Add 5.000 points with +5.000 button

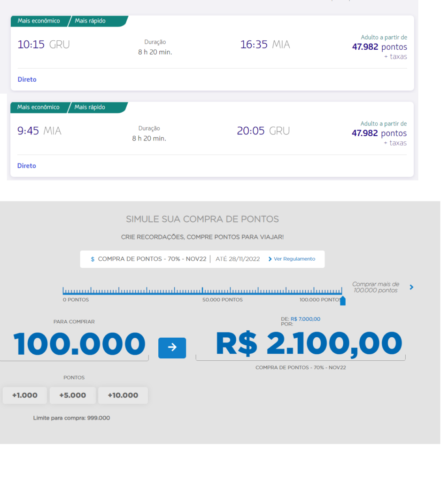[x=73, y=395]
